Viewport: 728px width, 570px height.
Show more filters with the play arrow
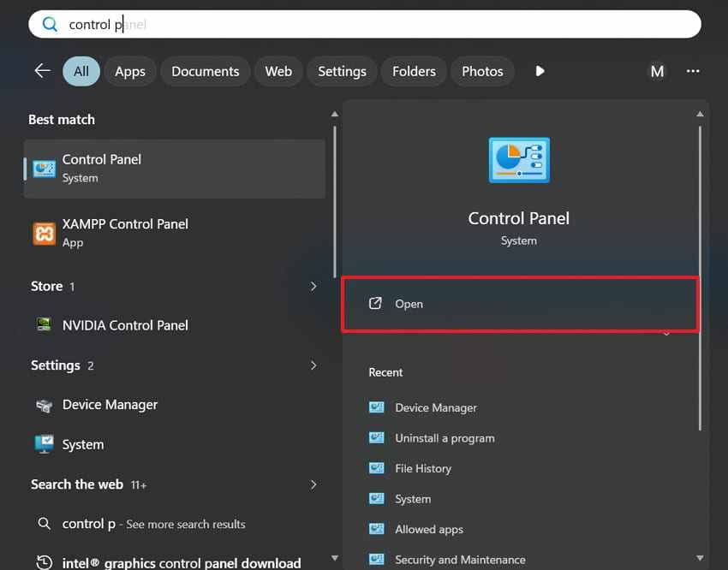point(540,71)
